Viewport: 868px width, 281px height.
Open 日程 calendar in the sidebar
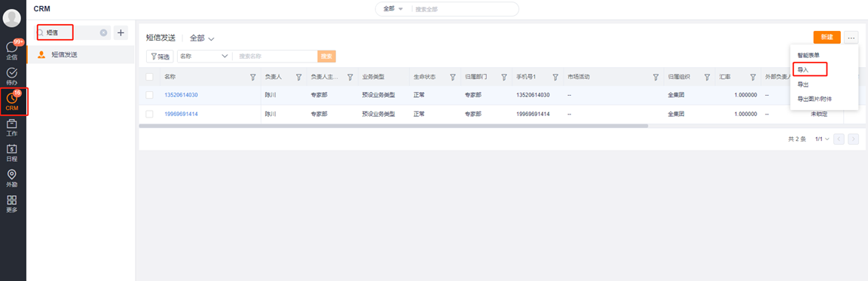pos(11,153)
